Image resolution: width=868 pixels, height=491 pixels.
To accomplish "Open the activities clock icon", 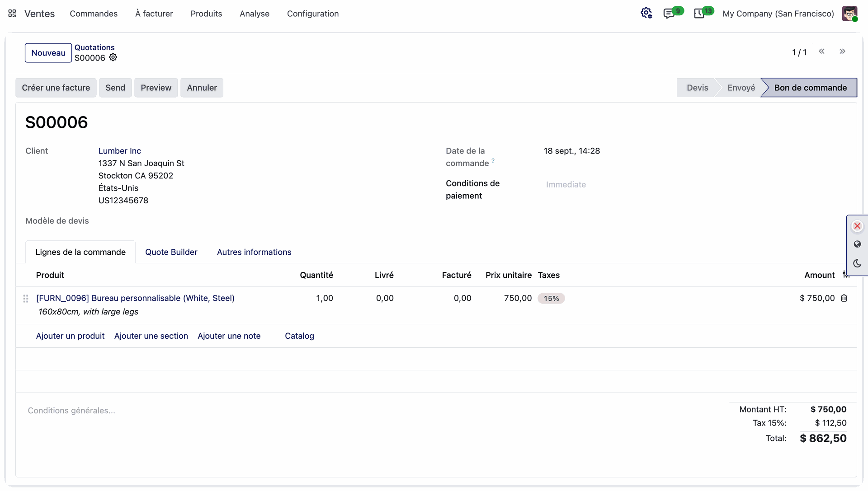I will point(699,14).
